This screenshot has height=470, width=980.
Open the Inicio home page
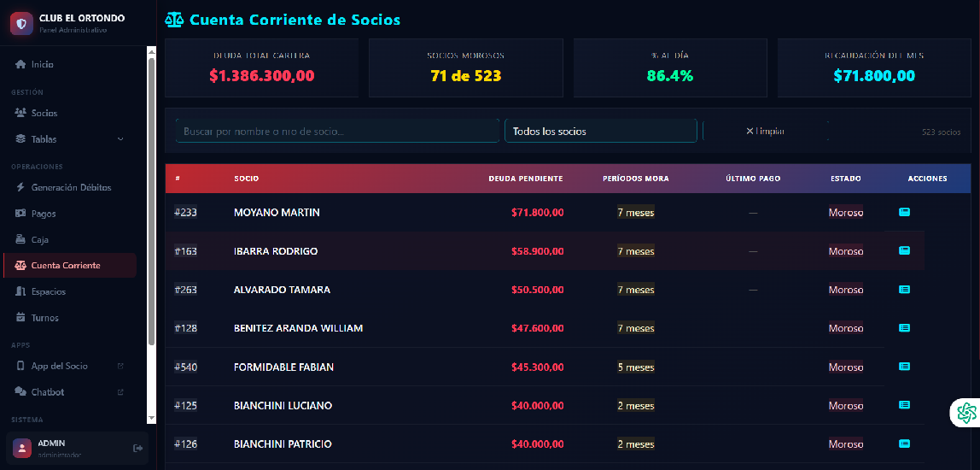(x=69, y=64)
